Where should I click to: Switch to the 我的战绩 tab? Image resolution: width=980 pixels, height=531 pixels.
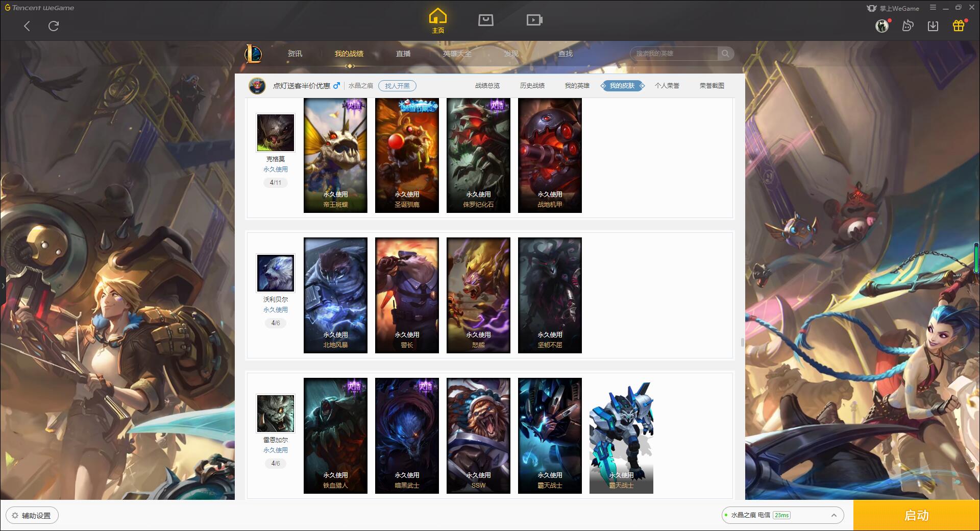(349, 54)
